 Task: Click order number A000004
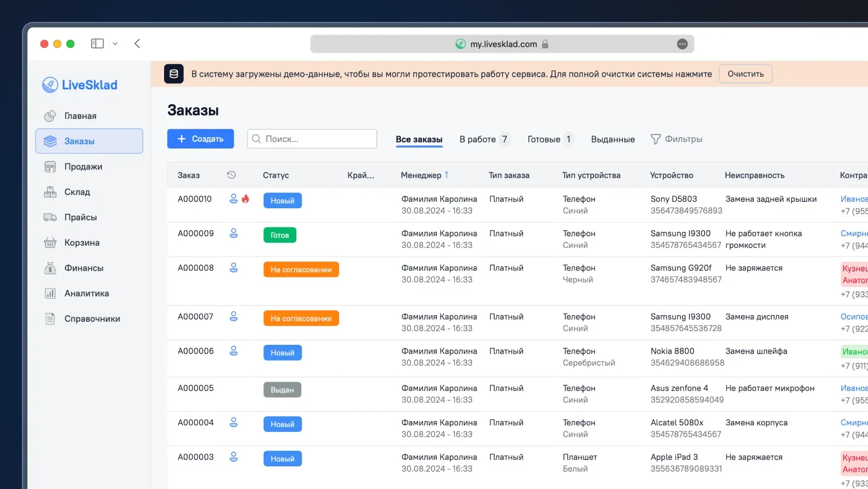(x=196, y=423)
